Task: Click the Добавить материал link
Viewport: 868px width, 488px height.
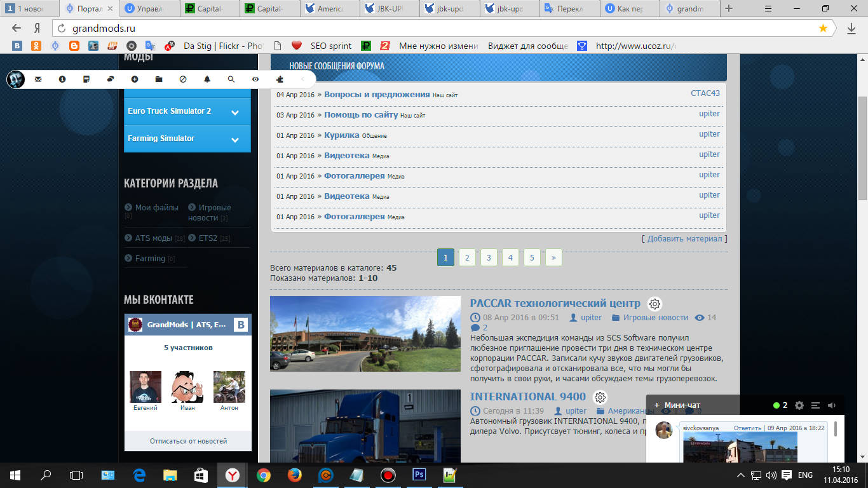Action: [684, 239]
